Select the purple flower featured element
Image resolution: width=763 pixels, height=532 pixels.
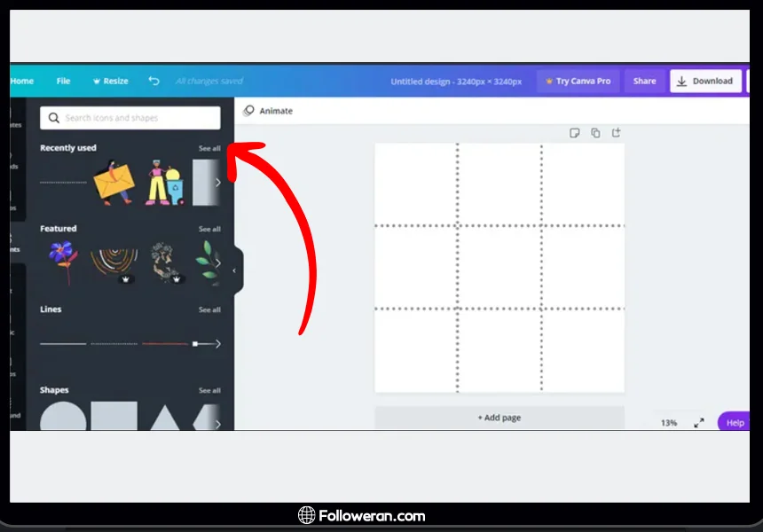[62, 262]
